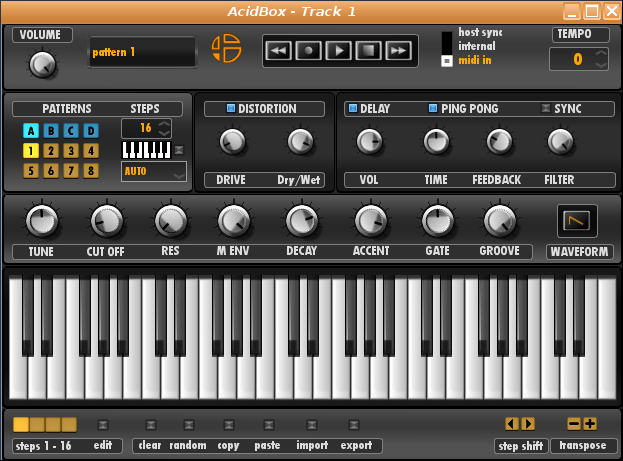Click the random pattern button
Image resolution: width=623 pixels, height=461 pixels.
(189, 425)
